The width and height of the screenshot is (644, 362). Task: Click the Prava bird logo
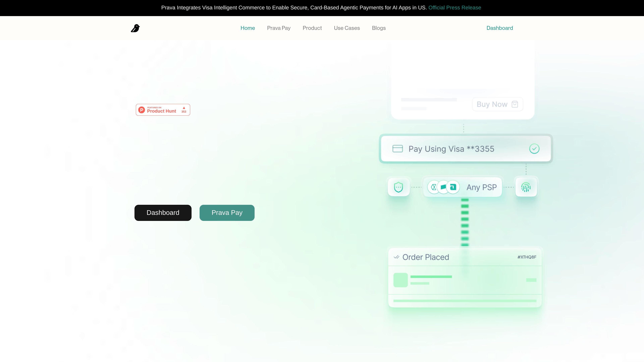click(x=135, y=28)
